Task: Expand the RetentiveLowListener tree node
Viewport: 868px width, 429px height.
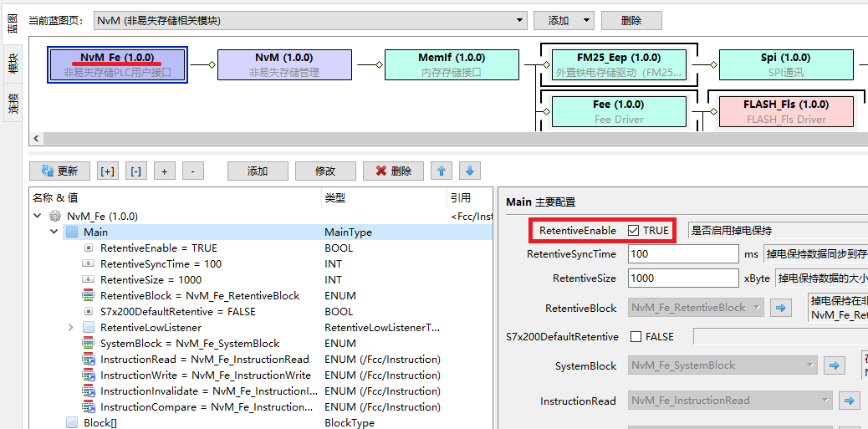Action: pos(71,328)
